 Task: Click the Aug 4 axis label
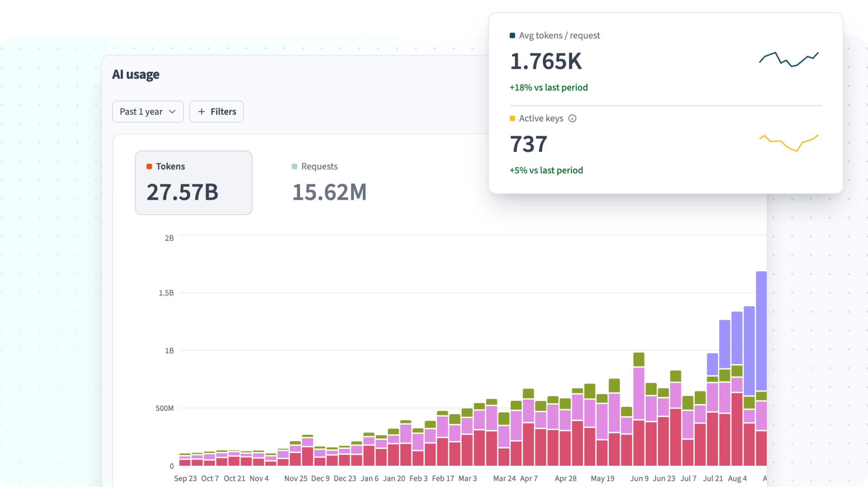click(x=737, y=478)
